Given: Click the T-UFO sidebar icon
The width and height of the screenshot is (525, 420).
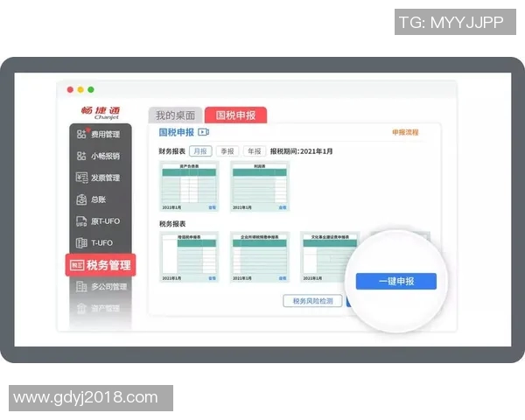Looking at the screenshot, I should [x=81, y=243].
